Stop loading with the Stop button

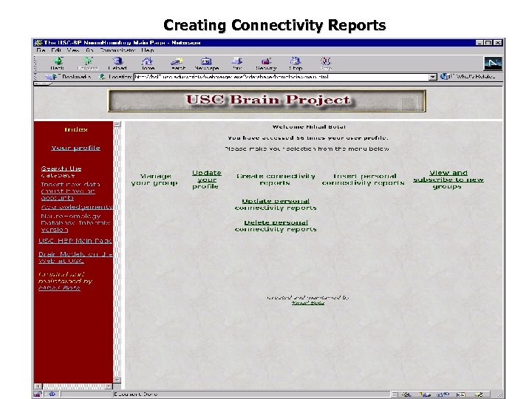tap(326, 64)
